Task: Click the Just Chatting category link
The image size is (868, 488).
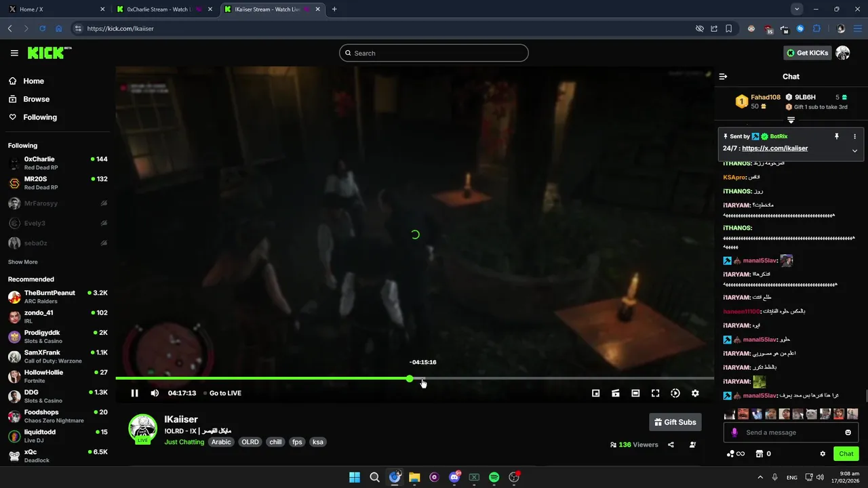Action: coord(184,442)
